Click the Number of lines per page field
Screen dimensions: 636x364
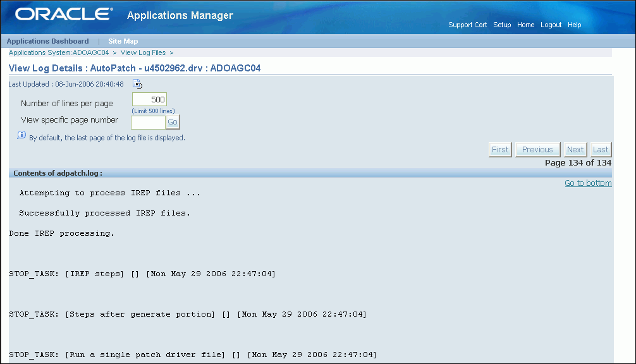149,99
